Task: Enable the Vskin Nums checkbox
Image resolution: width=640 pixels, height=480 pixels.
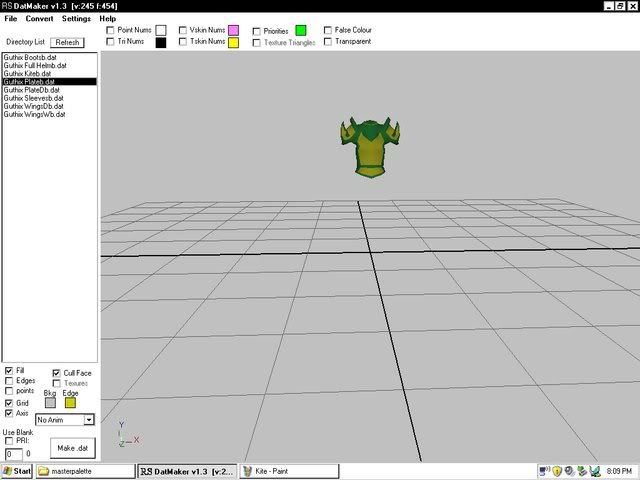Action: pos(183,30)
